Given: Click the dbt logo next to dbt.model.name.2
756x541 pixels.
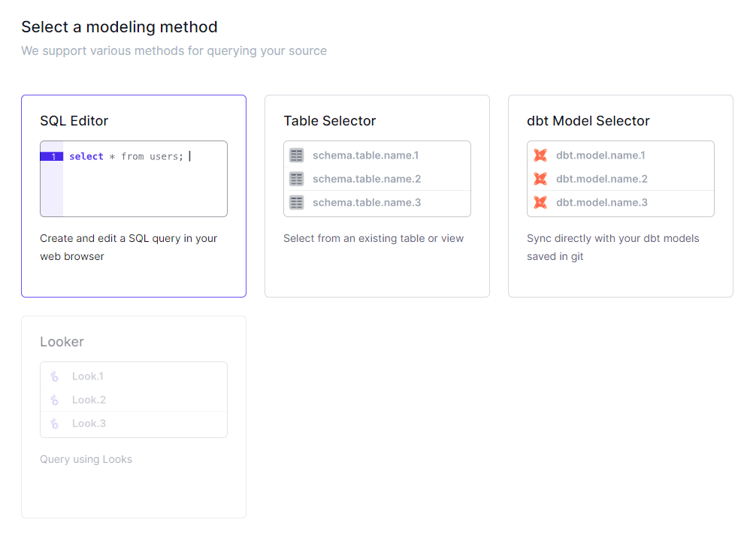Looking at the screenshot, I should click(540, 179).
